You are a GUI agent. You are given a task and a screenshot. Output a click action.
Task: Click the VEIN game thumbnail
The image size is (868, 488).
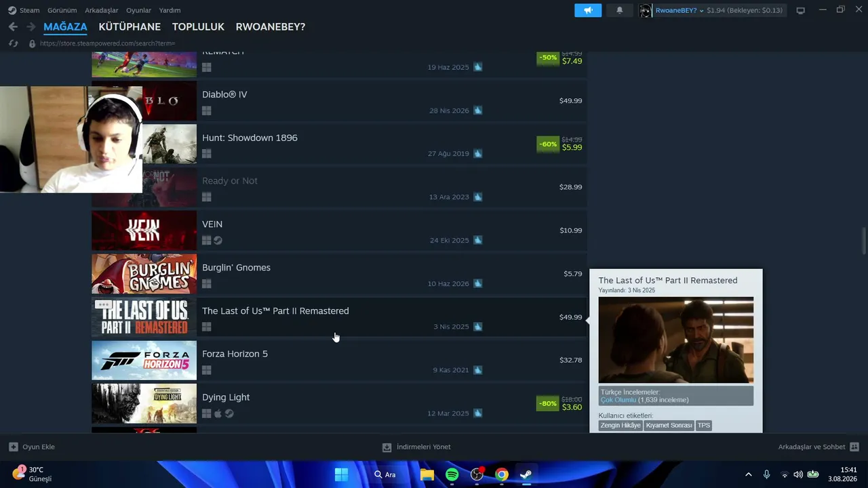[144, 230]
